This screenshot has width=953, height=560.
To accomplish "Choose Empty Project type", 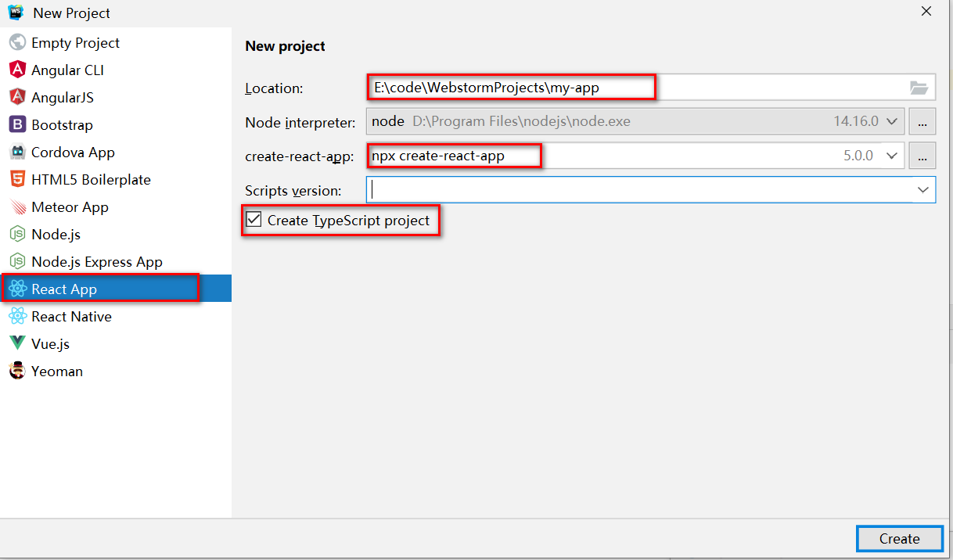I will tap(116, 42).
